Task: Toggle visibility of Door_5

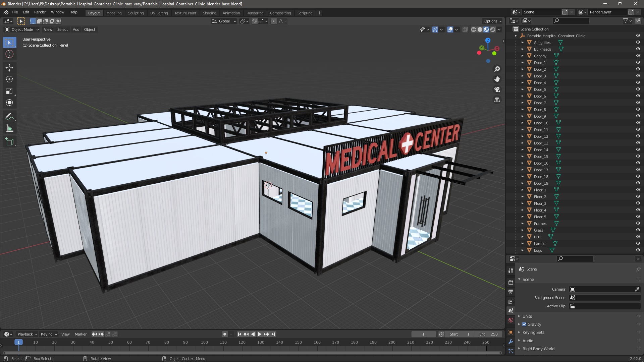Action: coord(638,89)
